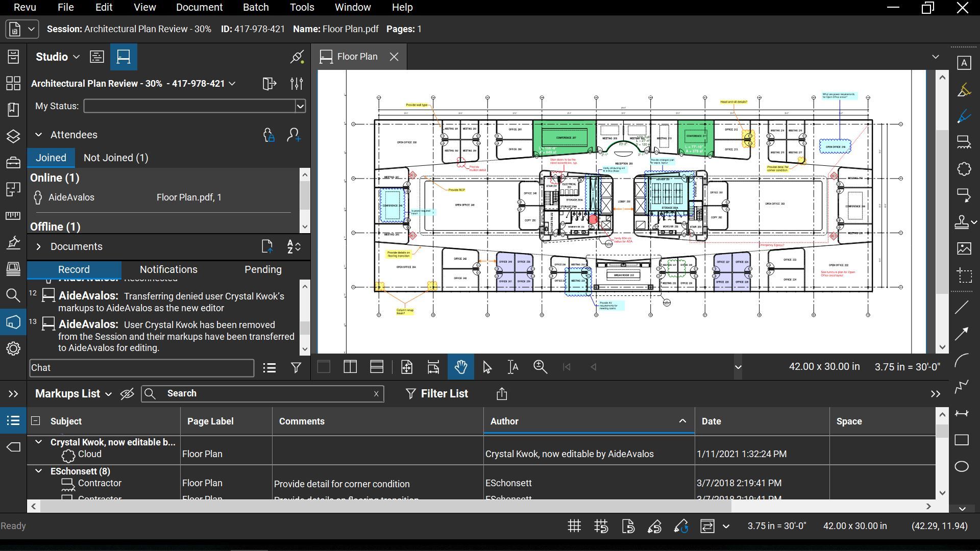Click the Invite attendee icon
This screenshot has width=980, height=551.
[x=294, y=135]
